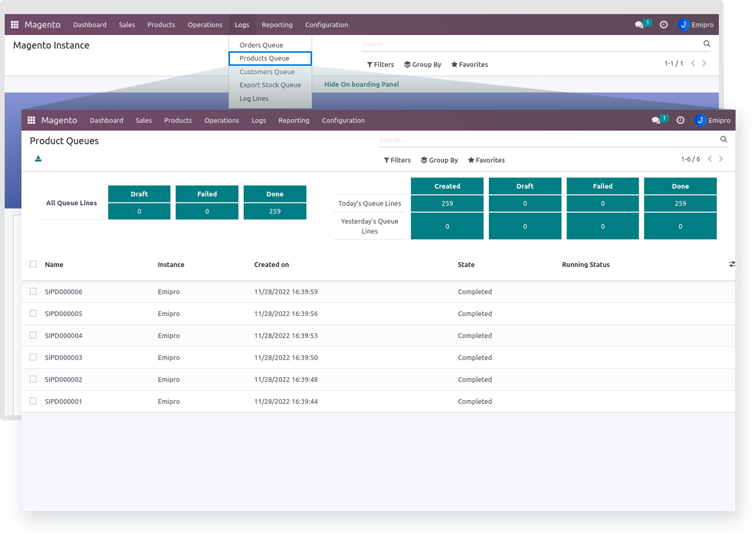
Task: Open the Favorites dropdown in Product Queues
Action: point(486,160)
